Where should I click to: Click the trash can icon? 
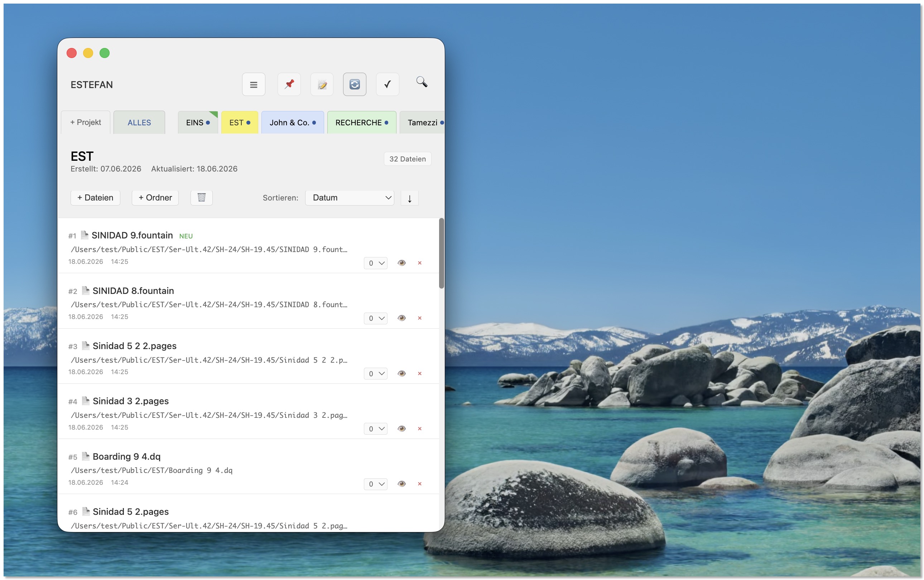click(201, 198)
